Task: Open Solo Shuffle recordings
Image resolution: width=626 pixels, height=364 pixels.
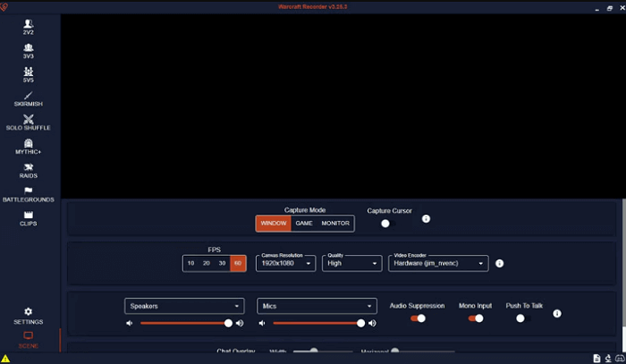Action: (x=28, y=123)
